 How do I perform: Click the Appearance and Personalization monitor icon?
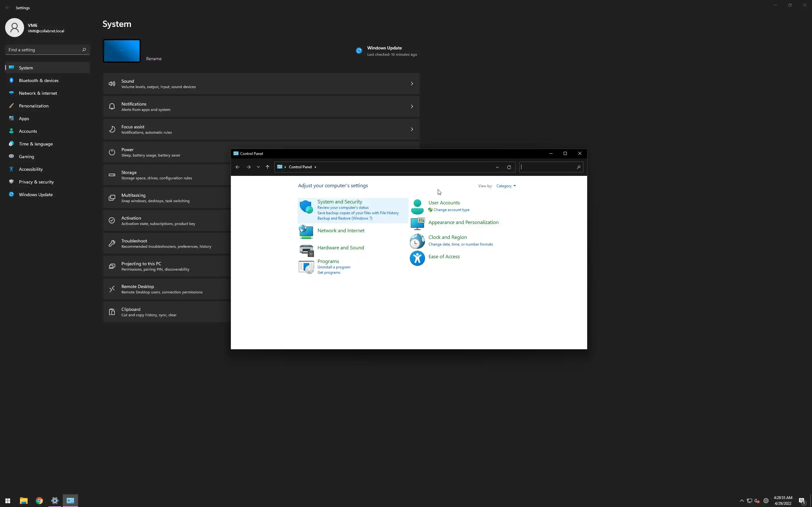(417, 223)
